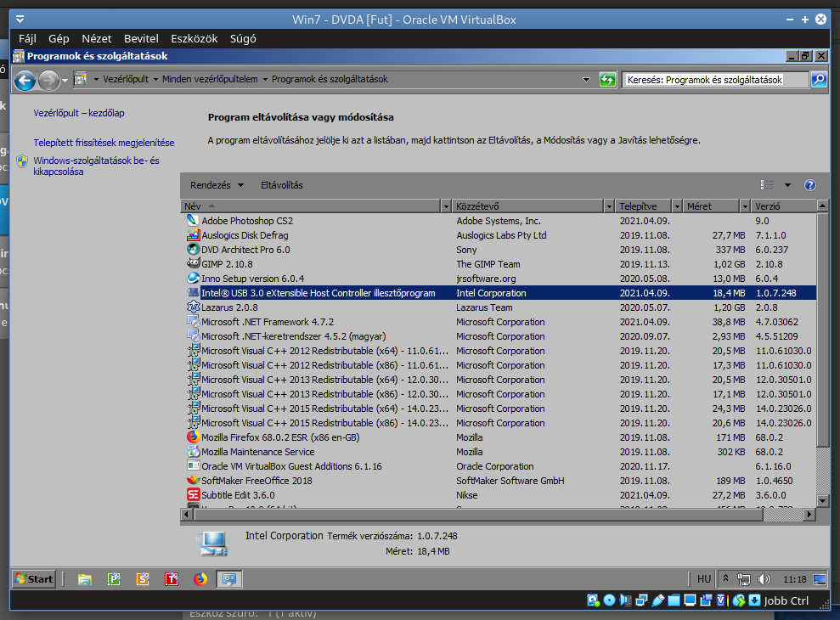Open the help question mark icon

click(810, 185)
